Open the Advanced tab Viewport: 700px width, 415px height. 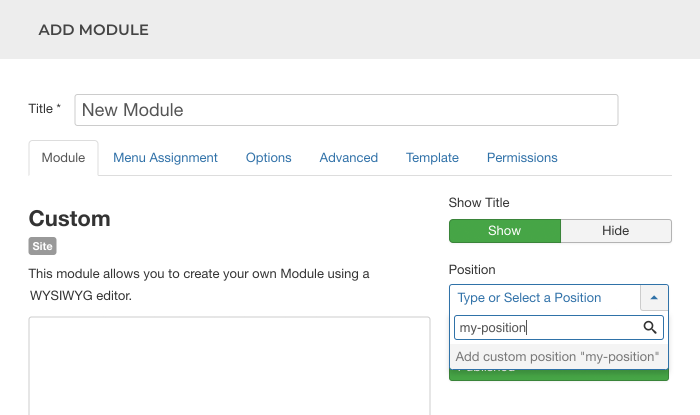pos(349,158)
